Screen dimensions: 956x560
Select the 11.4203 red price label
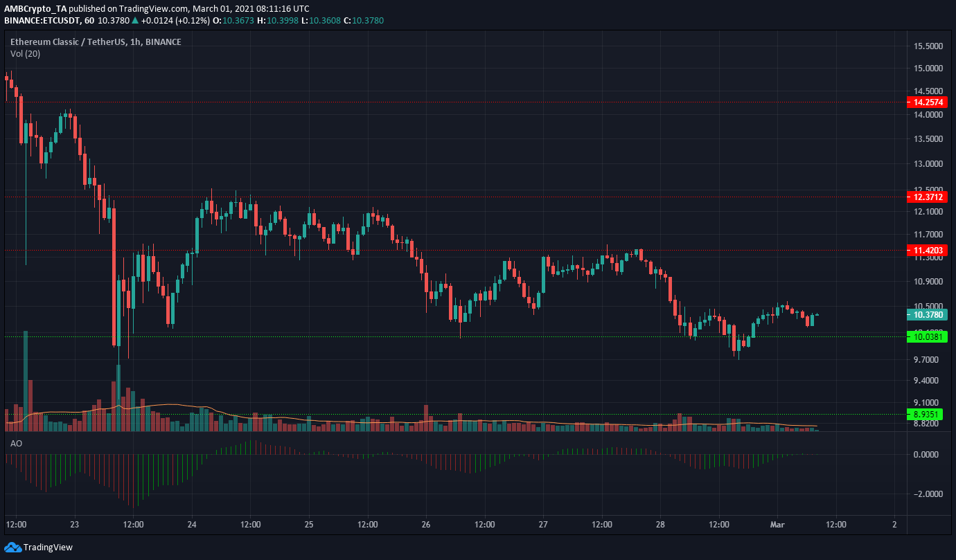coord(926,250)
